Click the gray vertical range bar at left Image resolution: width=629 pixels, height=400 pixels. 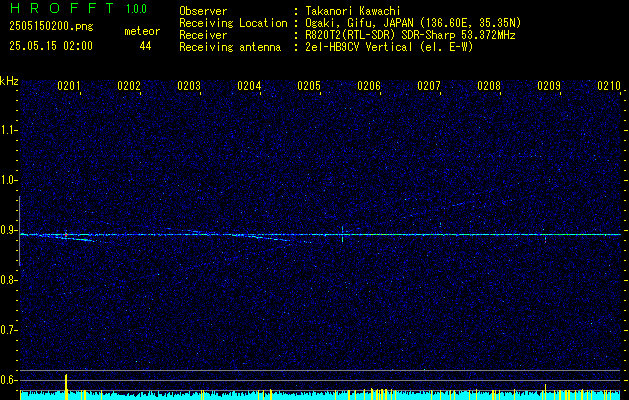click(20, 231)
